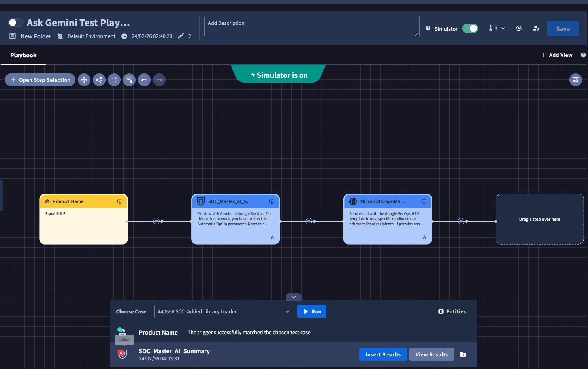
Task: Click the Ask Gemini Test Play... title
Action: point(78,23)
